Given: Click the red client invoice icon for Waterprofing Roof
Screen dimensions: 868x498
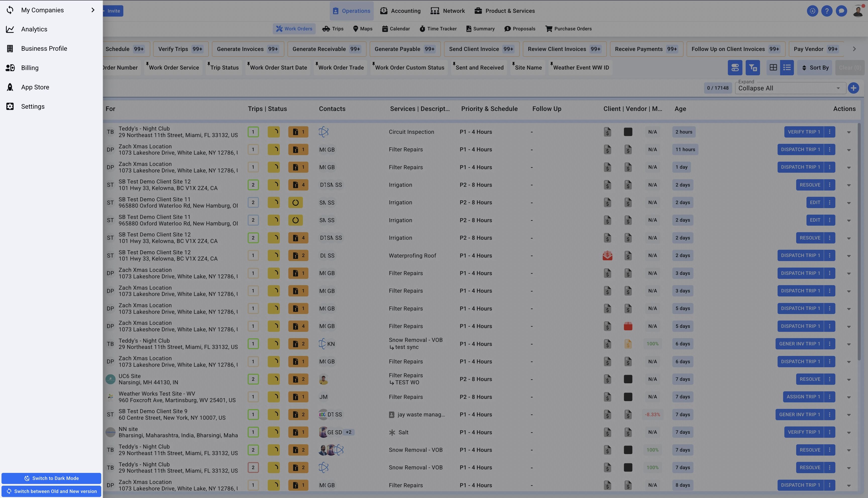Looking at the screenshot, I should click(x=607, y=256).
